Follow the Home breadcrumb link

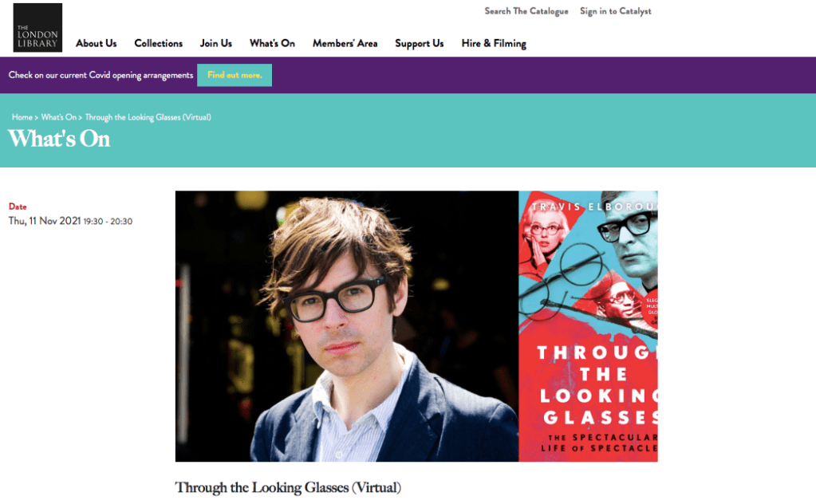[x=22, y=117]
